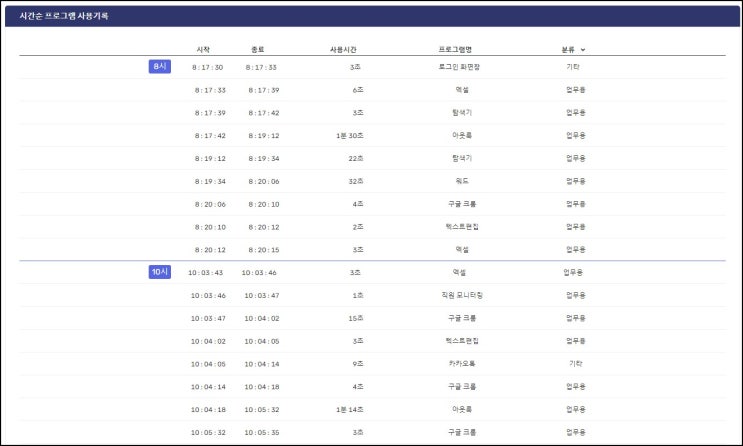
Task: Select the 로그인 화면창 program name
Action: click(x=459, y=67)
